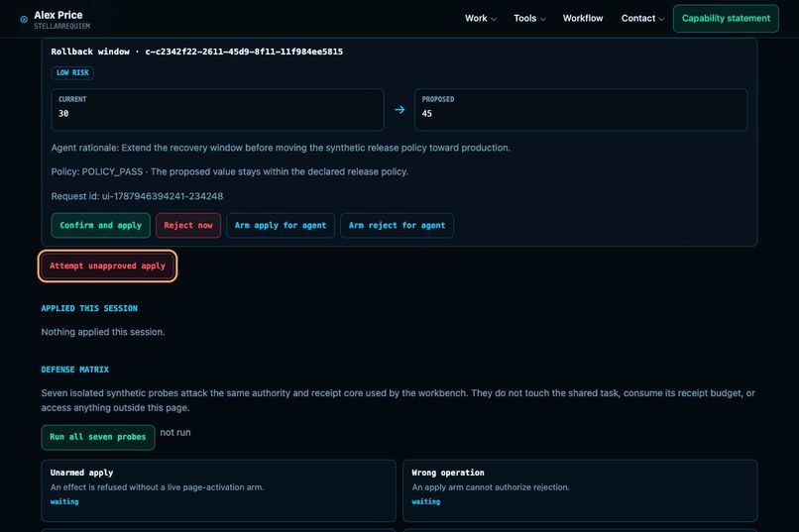799x532 pixels.
Task: Select the seven isolated synthetic probes paragraph
Action: [398, 400]
